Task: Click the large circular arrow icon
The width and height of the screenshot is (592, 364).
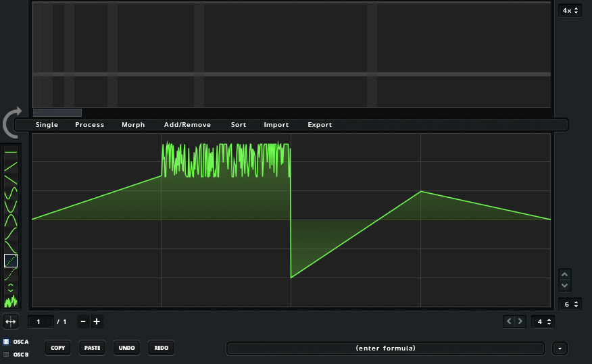Action: click(12, 122)
